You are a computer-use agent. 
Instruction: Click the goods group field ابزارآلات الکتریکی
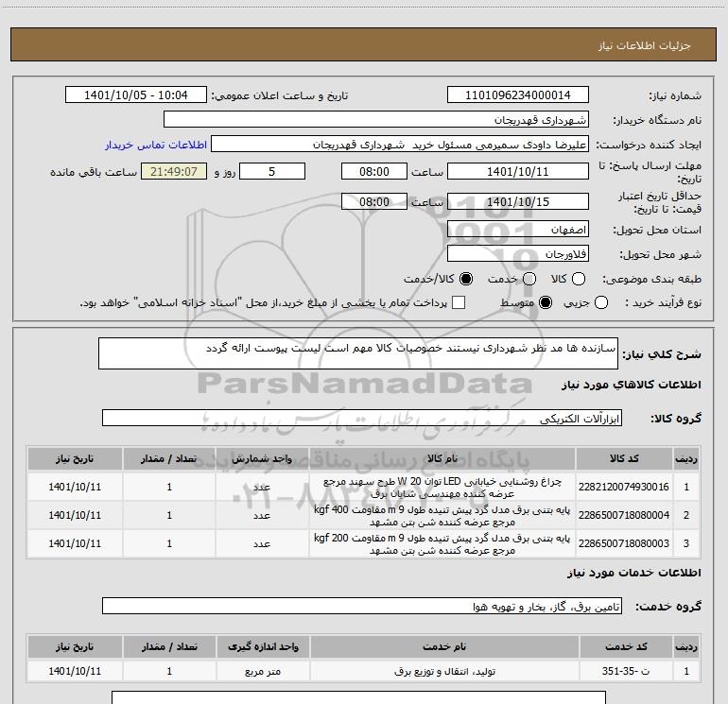pos(362,418)
